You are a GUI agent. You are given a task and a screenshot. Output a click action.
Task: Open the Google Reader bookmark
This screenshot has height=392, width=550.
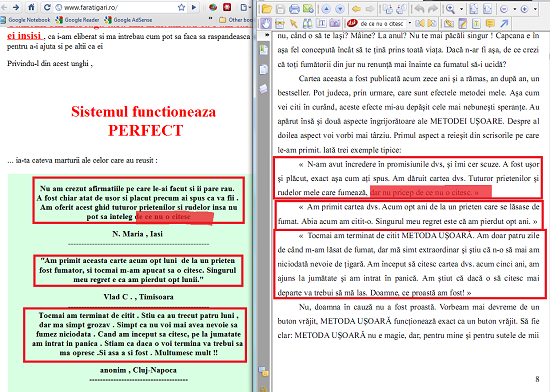point(77,20)
